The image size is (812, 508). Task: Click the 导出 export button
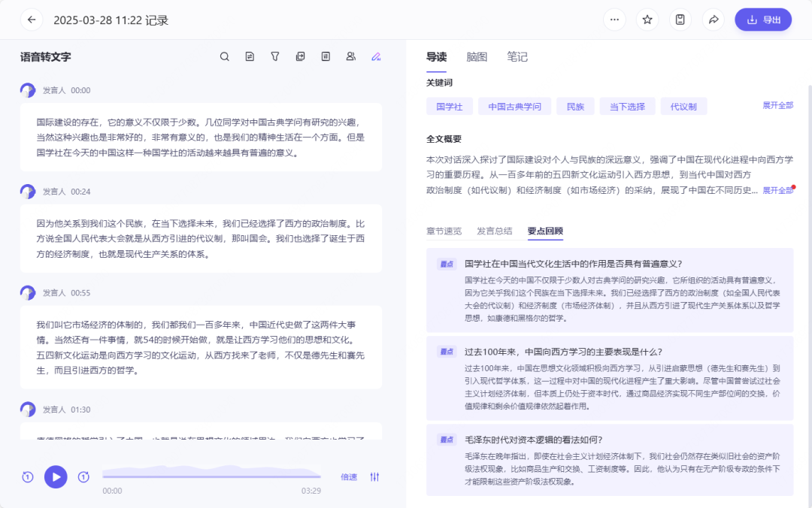[763, 20]
